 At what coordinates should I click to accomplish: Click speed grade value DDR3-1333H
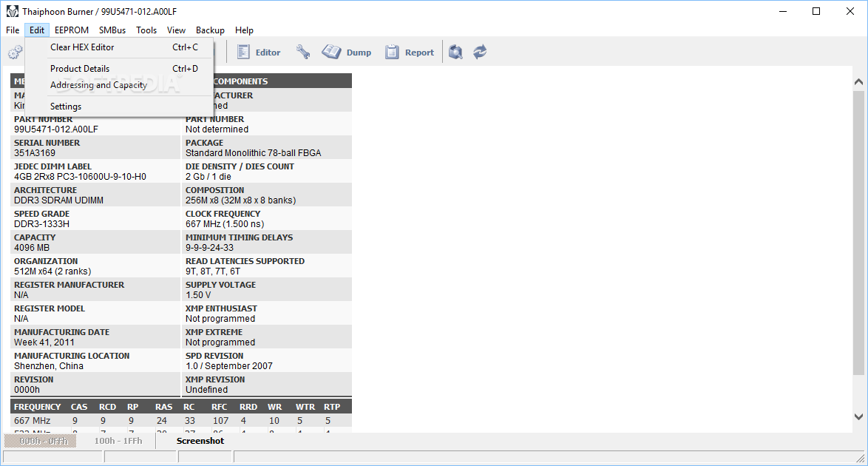[41, 224]
